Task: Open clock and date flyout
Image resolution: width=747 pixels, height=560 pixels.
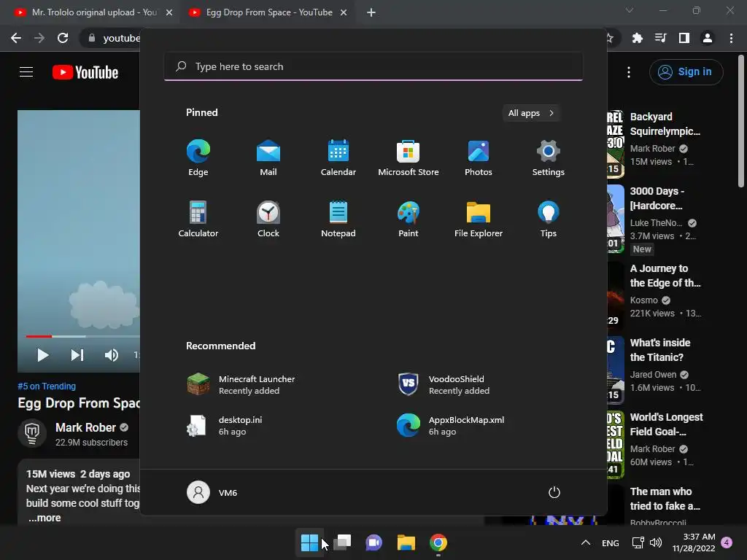Action: (x=694, y=542)
